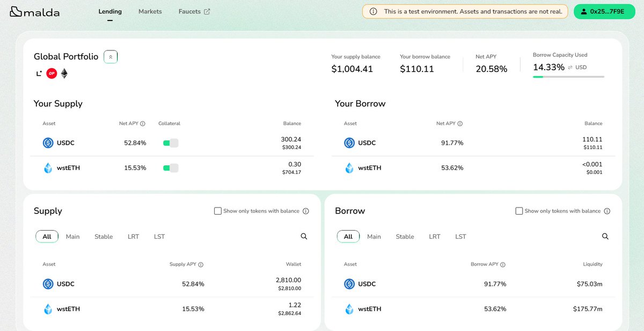Select the All filter in Supply panel
644x331 pixels.
(47, 237)
